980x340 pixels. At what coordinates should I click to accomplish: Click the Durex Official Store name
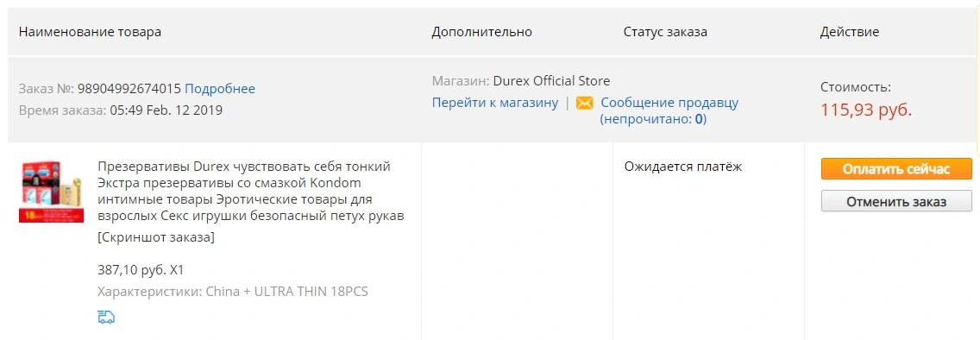click(552, 81)
